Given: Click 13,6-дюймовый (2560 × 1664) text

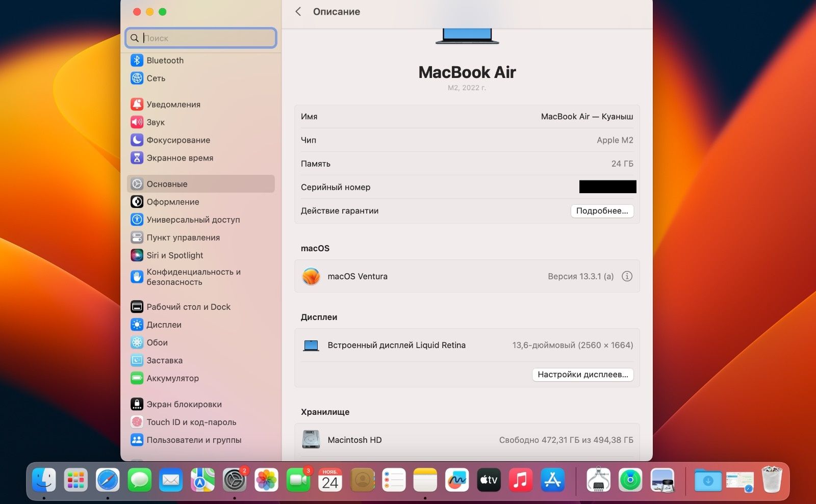Looking at the screenshot, I should tap(572, 345).
